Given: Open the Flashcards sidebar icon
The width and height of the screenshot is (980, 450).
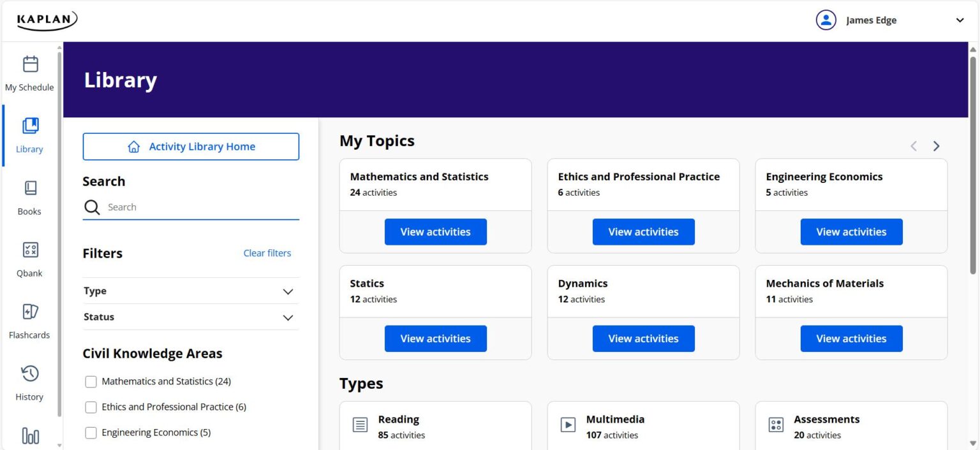Looking at the screenshot, I should pos(30,312).
